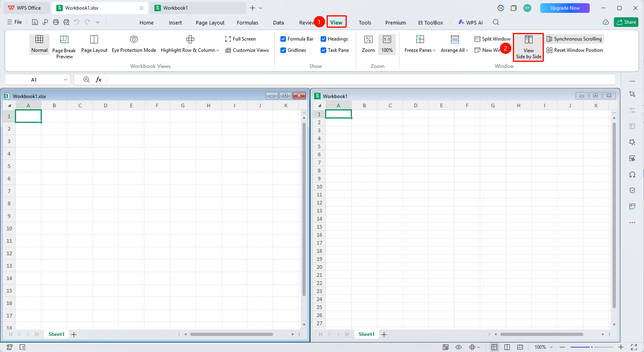Open the Name Box dropdown arrow
The image size is (644, 352).
[66, 80]
